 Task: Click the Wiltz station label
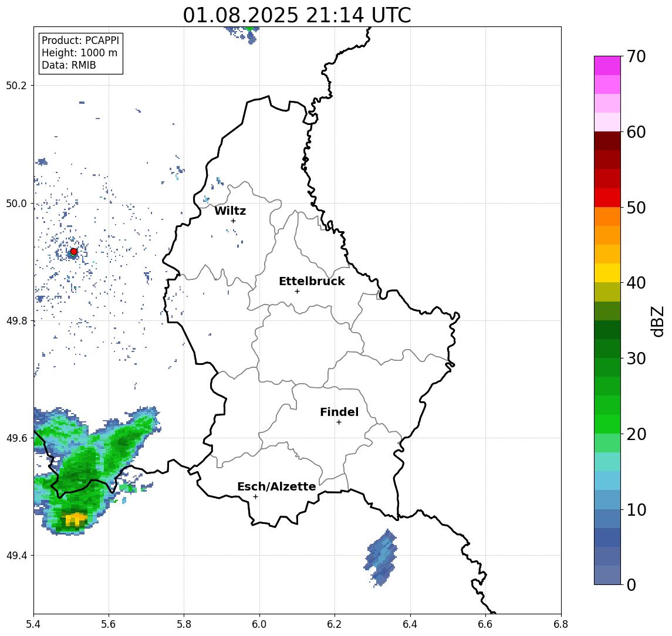pyautogui.click(x=230, y=211)
